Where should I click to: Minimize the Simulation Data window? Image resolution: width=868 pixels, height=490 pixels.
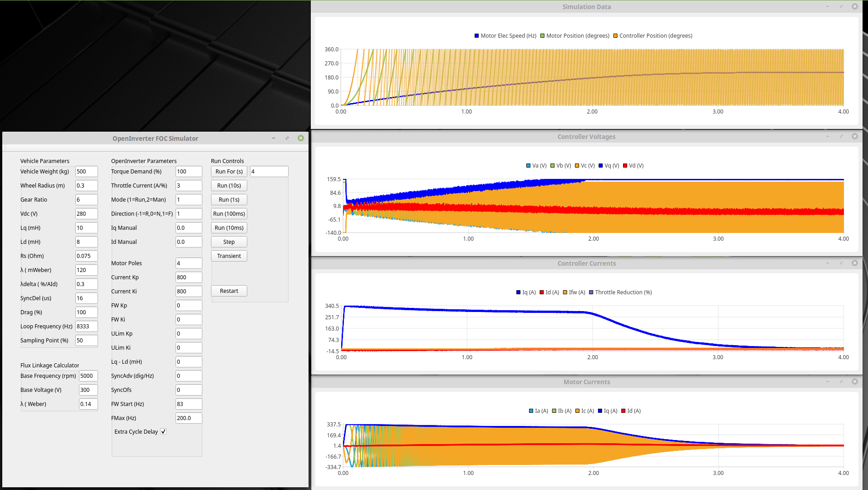point(828,7)
